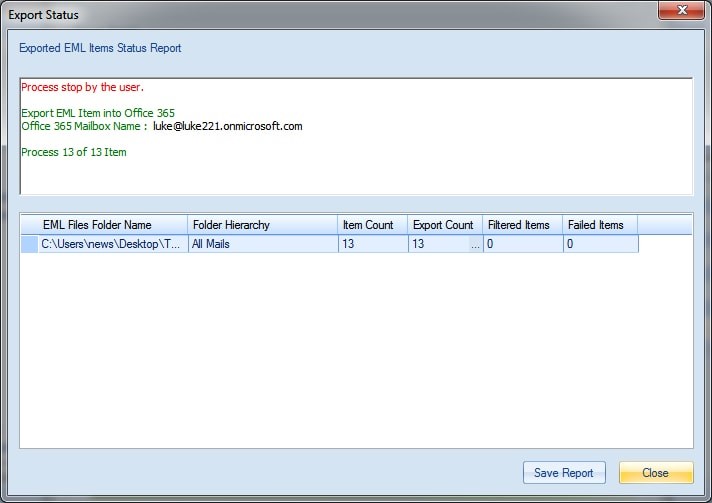Click the 'Office 365 Mailbox Name :' label
Image resolution: width=712 pixels, height=503 pixels.
click(x=84, y=126)
